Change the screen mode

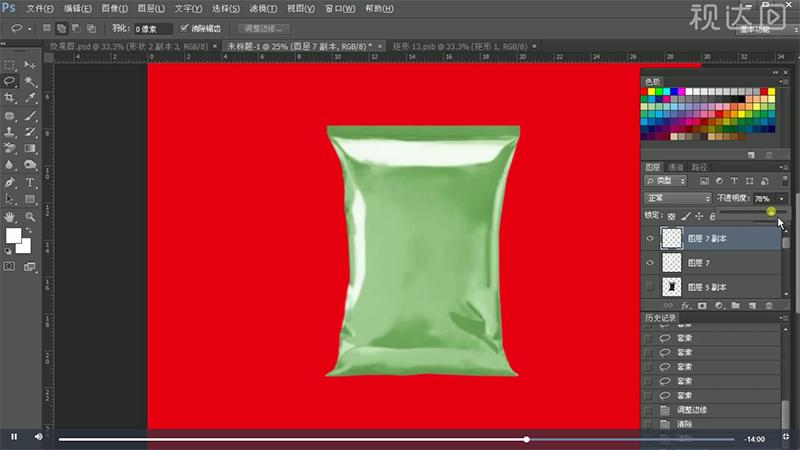pyautogui.click(x=30, y=266)
